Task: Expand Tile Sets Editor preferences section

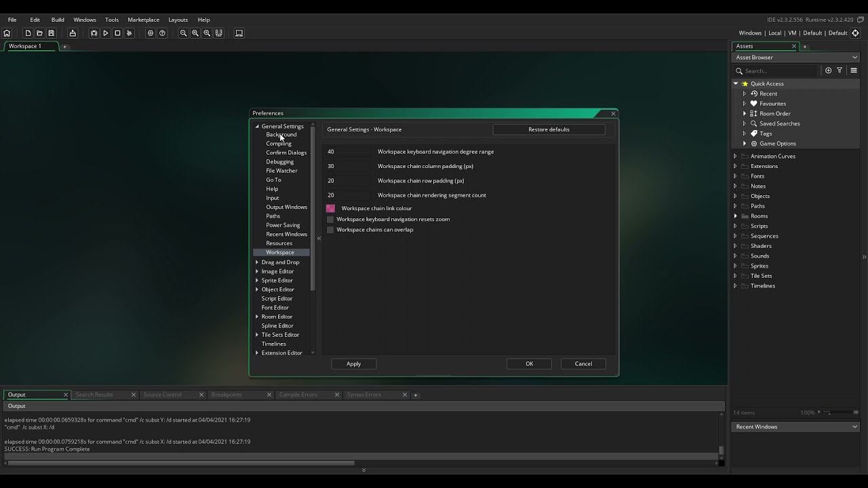Action: [x=257, y=335]
